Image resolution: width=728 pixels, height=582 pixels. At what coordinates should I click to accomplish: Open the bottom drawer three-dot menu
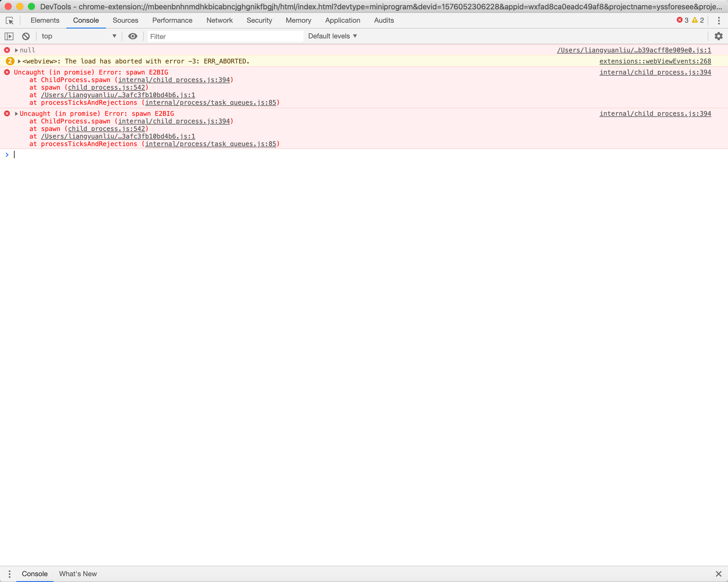pyautogui.click(x=9, y=574)
